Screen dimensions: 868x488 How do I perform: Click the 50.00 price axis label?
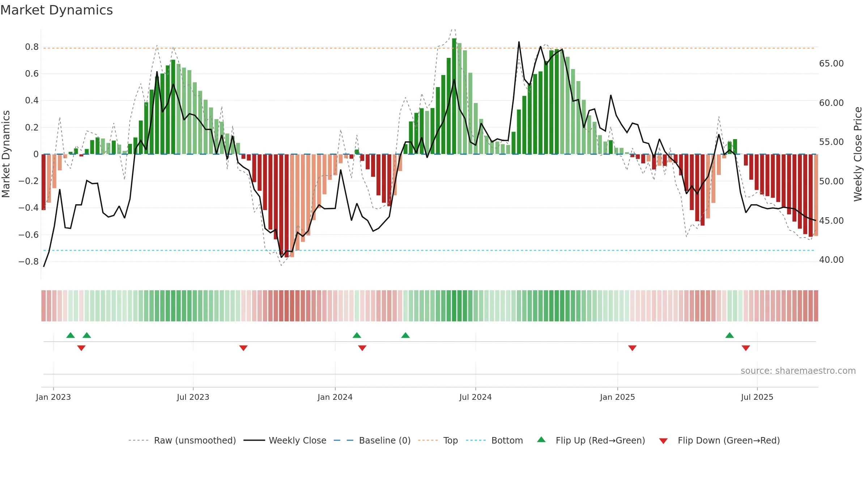pos(831,181)
